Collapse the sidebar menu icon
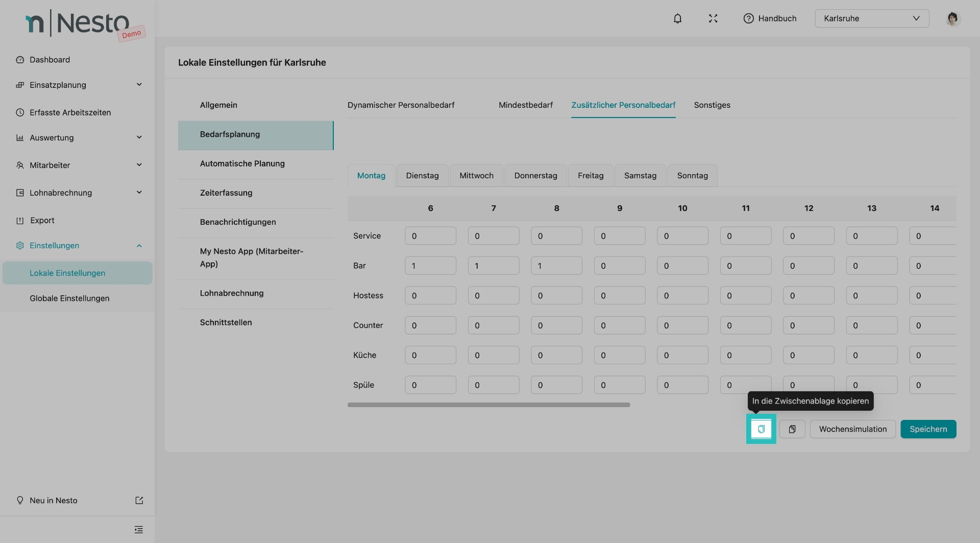 (138, 530)
